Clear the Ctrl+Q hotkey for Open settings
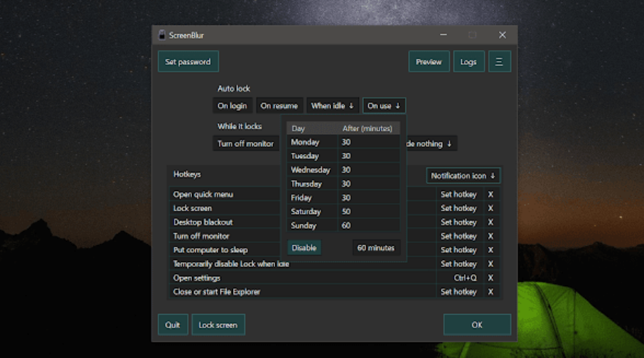 click(490, 278)
